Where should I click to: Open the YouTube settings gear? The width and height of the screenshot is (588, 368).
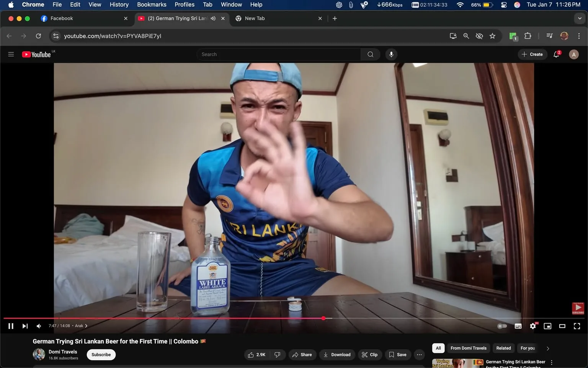click(x=532, y=326)
